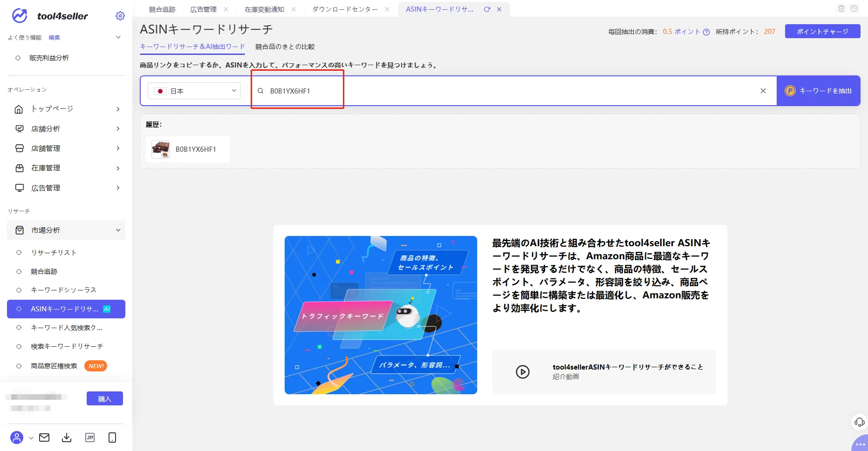
Task: Open ASINキーワードリサーチ in the sidebar
Action: (x=66, y=309)
